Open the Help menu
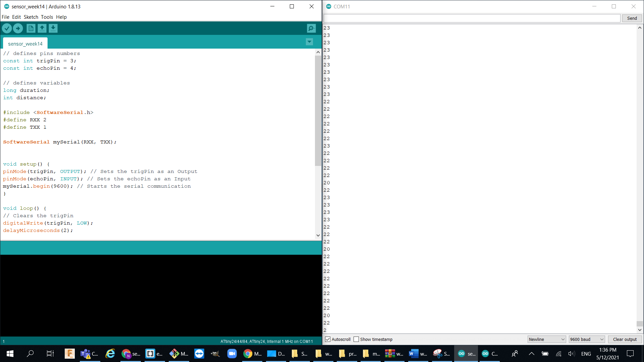644x362 pixels. (x=61, y=17)
